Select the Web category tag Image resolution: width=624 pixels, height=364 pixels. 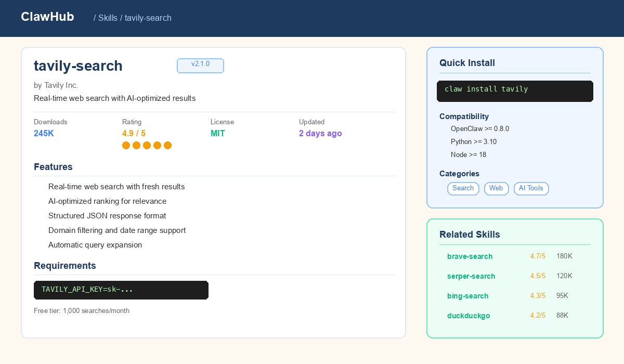[496, 188]
